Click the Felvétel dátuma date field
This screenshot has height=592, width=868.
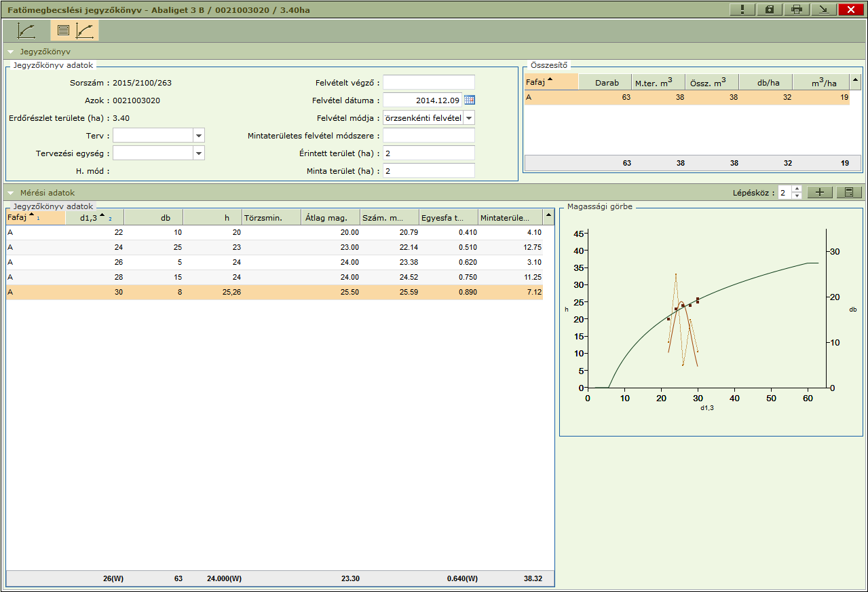pyautogui.click(x=423, y=100)
